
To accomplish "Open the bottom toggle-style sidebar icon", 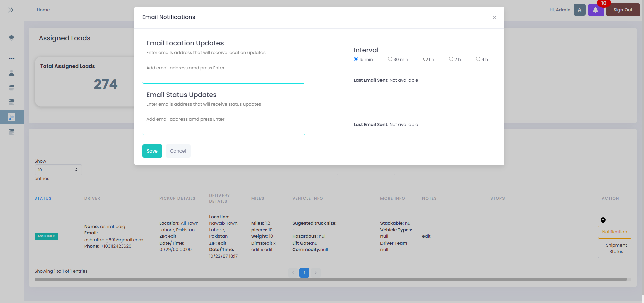I will [11, 132].
